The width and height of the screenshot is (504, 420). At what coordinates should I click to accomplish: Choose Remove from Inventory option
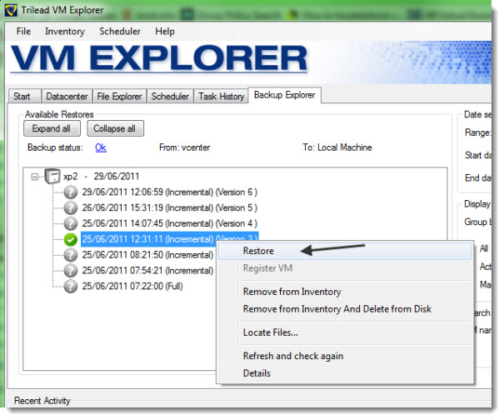tap(345, 292)
